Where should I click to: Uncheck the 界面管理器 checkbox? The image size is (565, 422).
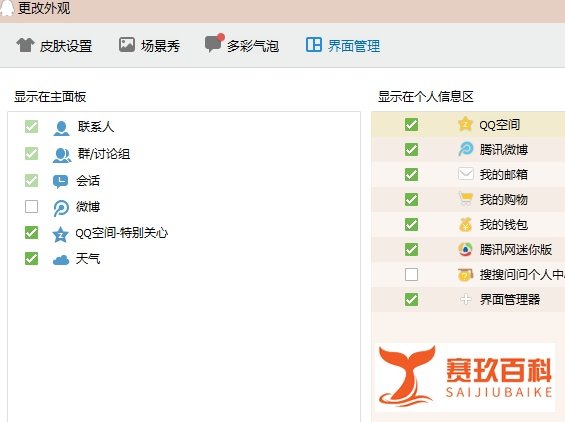411,299
